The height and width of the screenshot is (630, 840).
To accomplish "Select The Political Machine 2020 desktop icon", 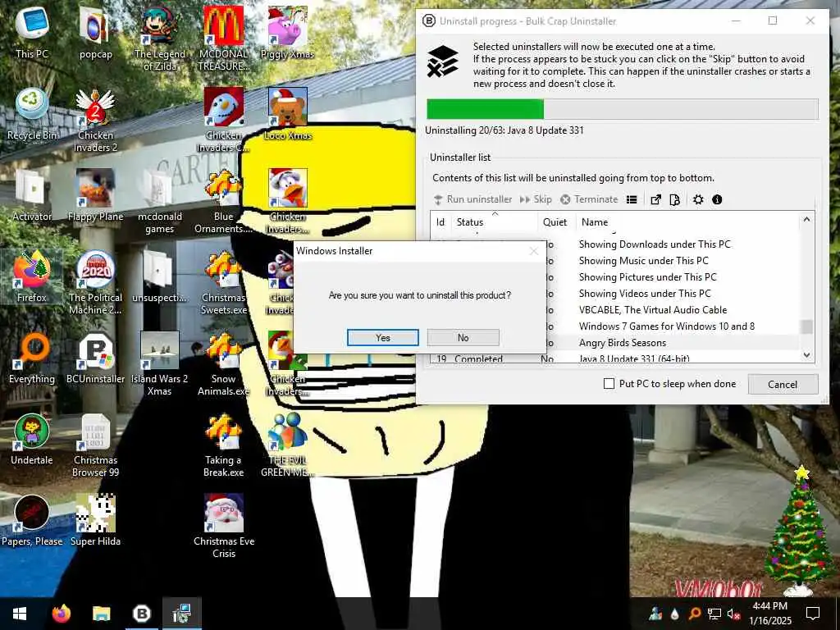I will 95,283.
